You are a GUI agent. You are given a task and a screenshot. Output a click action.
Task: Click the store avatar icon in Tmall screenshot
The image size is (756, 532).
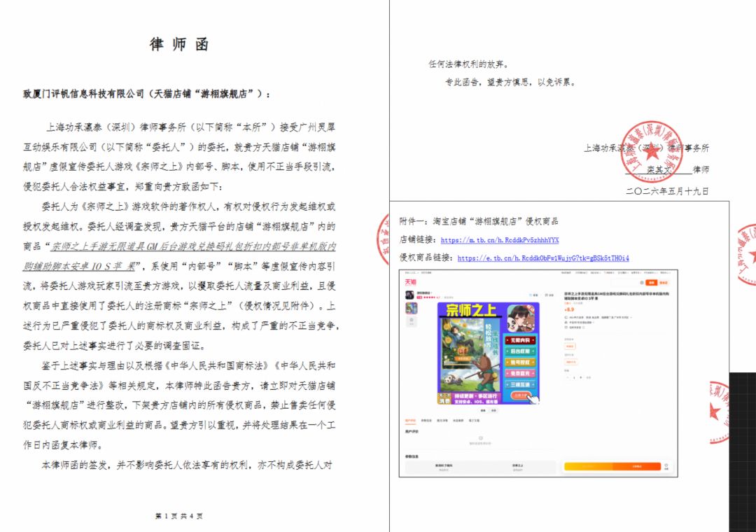pyautogui.click(x=409, y=295)
